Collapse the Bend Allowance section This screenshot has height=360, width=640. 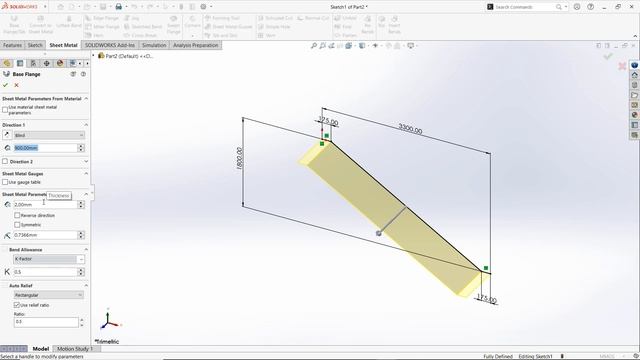point(86,249)
